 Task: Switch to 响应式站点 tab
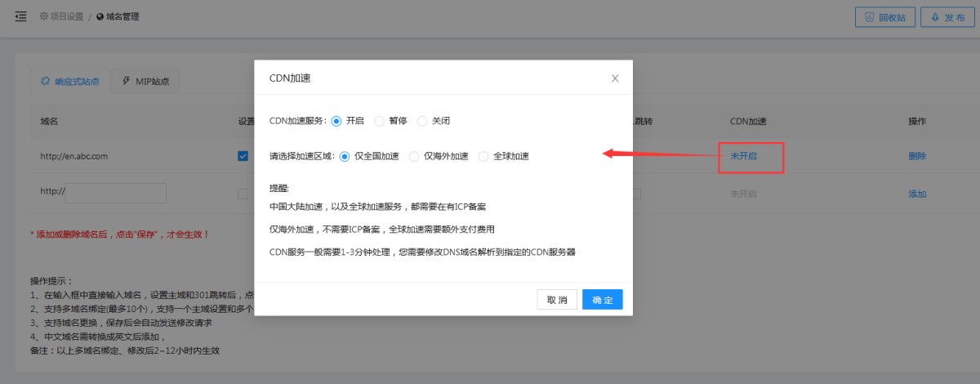point(70,81)
